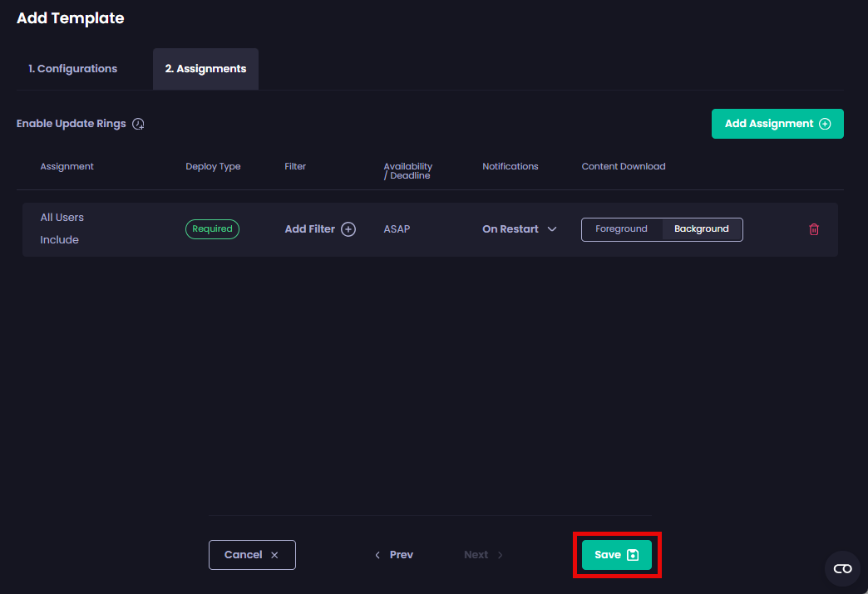Viewport: 868px width, 594px height.
Task: Click the ASAP availability deadline value
Action: click(x=397, y=229)
